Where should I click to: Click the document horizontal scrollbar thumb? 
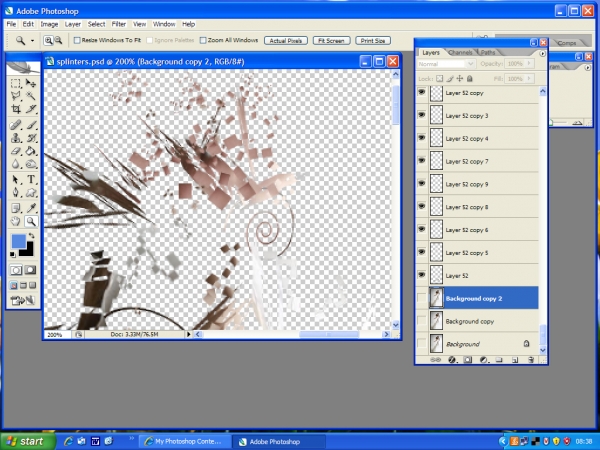[329, 334]
